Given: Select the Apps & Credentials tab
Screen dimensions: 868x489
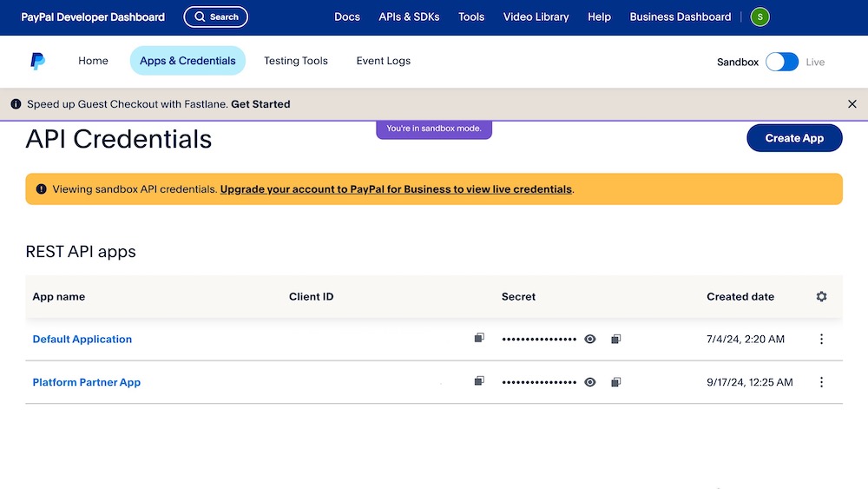Looking at the screenshot, I should click(187, 61).
